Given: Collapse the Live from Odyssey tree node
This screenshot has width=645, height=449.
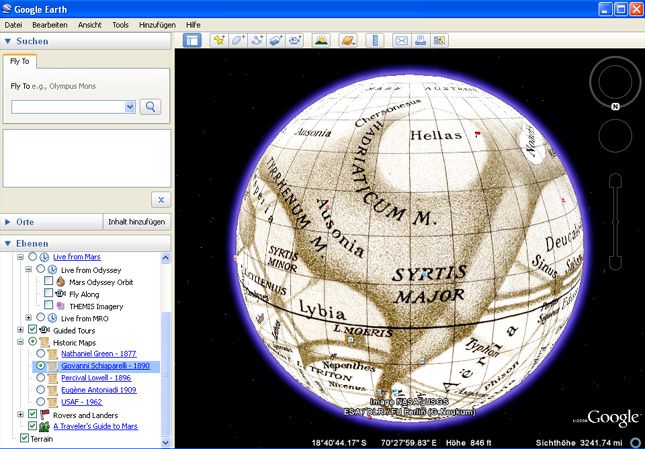Looking at the screenshot, I should coord(28,270).
